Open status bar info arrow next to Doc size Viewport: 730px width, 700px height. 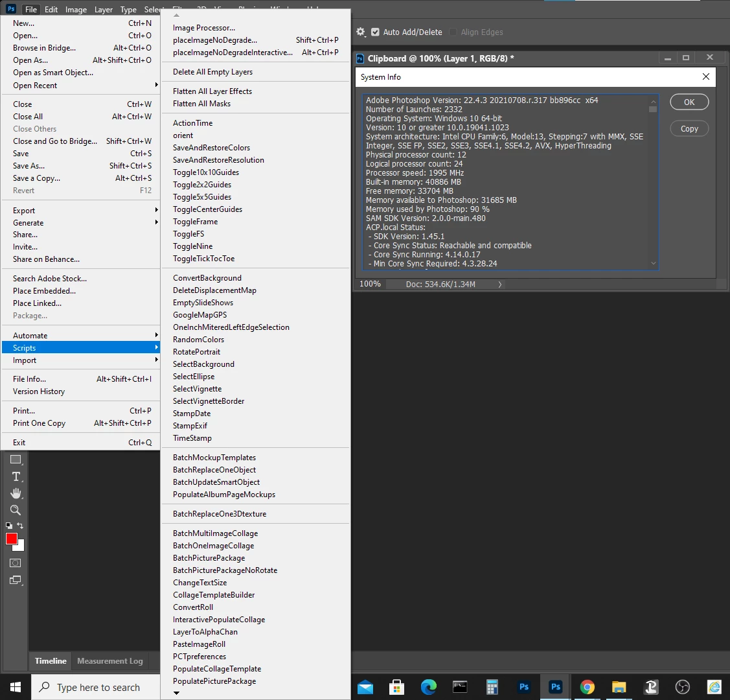coord(500,285)
